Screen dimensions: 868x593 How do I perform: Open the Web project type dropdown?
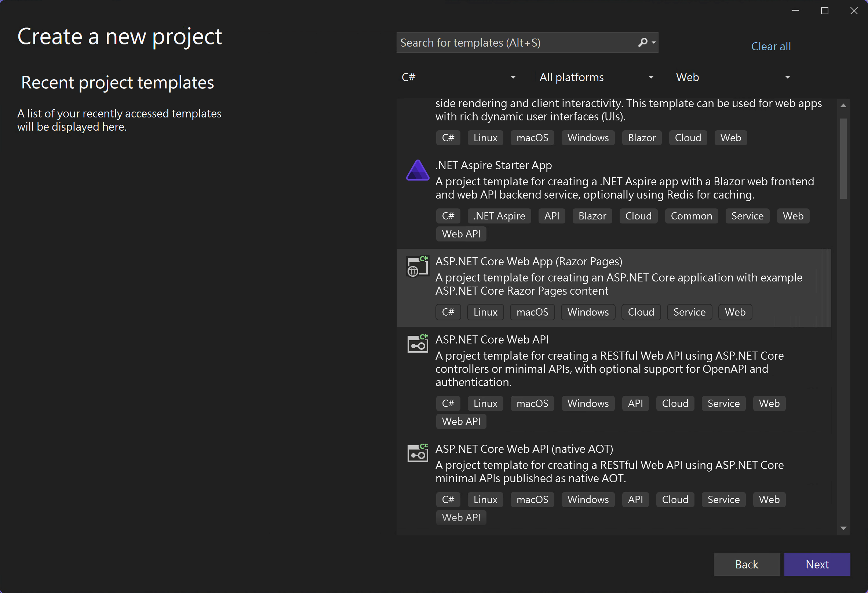tap(732, 77)
